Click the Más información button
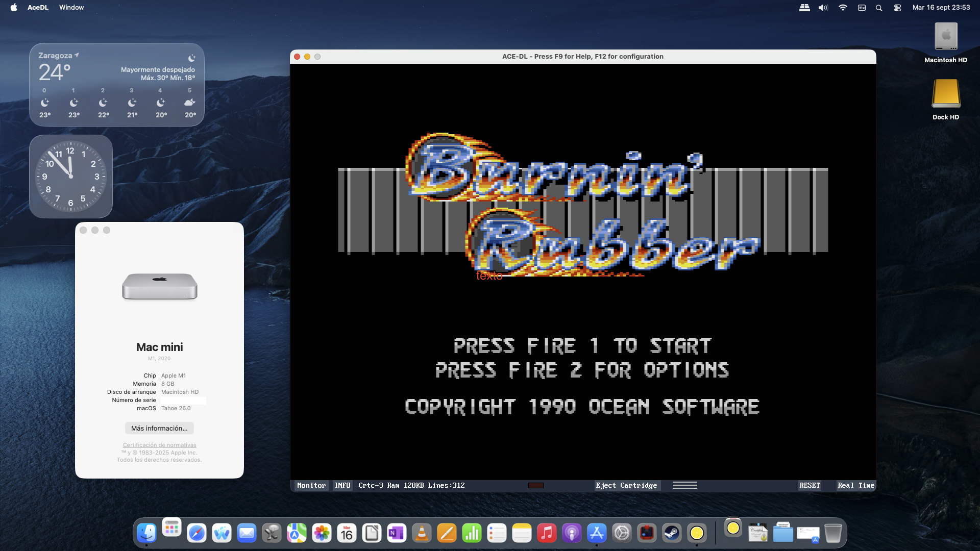 pos(159,428)
